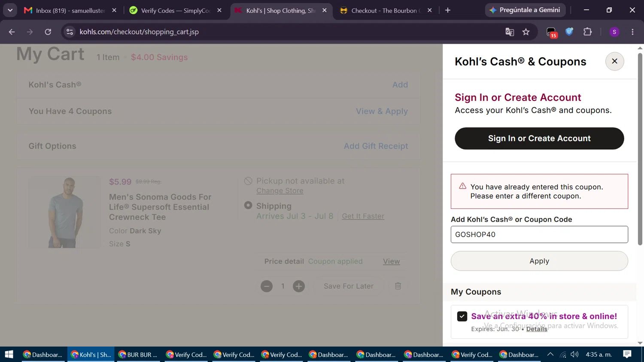The height and width of the screenshot is (362, 644).
Task: Open extension with badge 15
Action: pyautogui.click(x=551, y=32)
